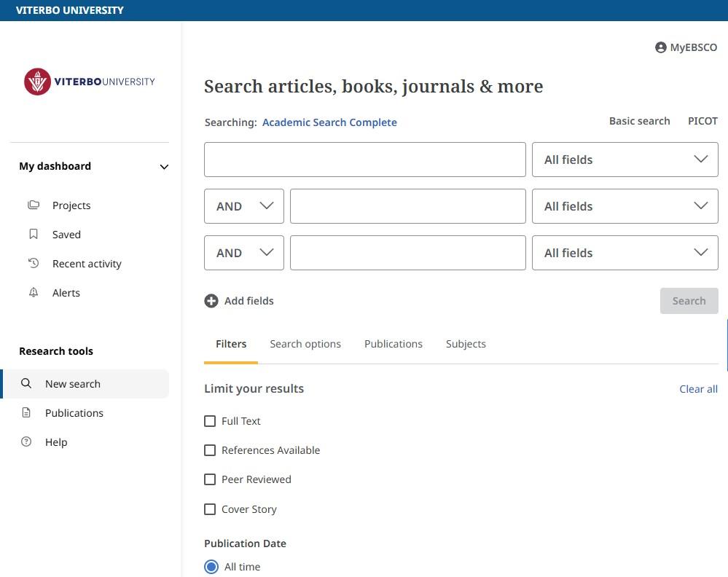Click inside the first search term field
728x577 pixels.
click(x=364, y=159)
